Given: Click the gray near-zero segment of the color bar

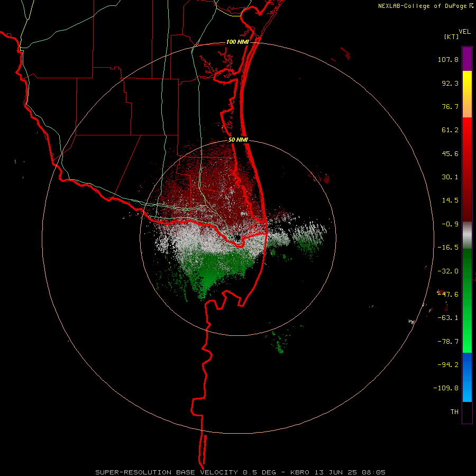Looking at the screenshot, I should coord(467,235).
